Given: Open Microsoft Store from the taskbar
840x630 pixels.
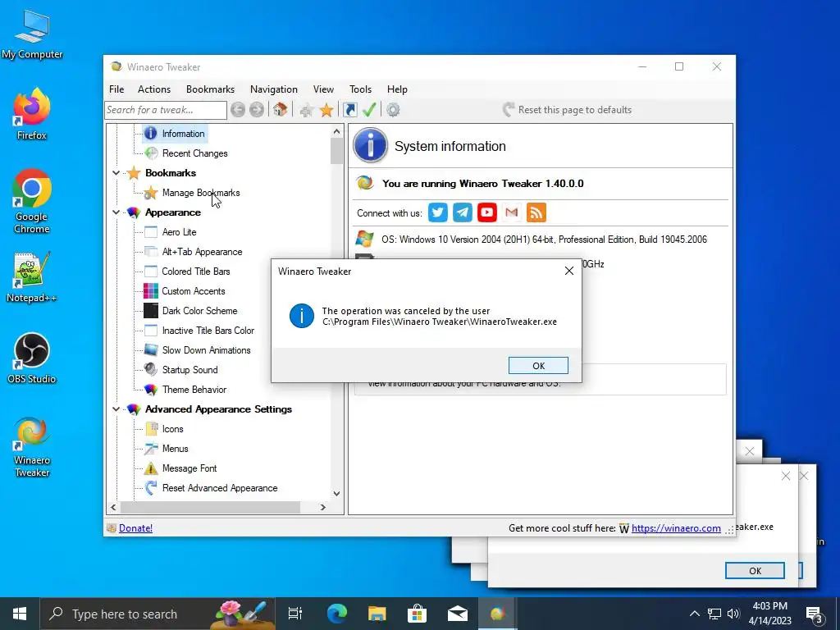Looking at the screenshot, I should coord(417,614).
